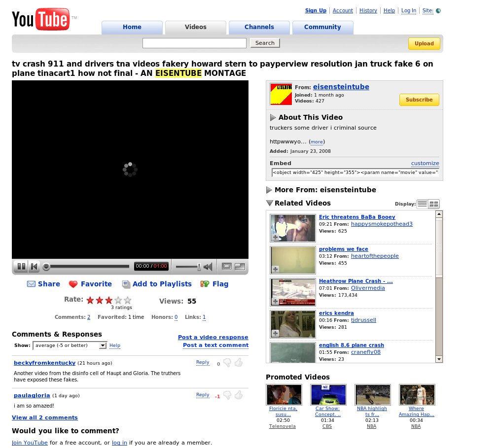
Task: Add problems we face to quicklist plus icon
Action: 276,269
